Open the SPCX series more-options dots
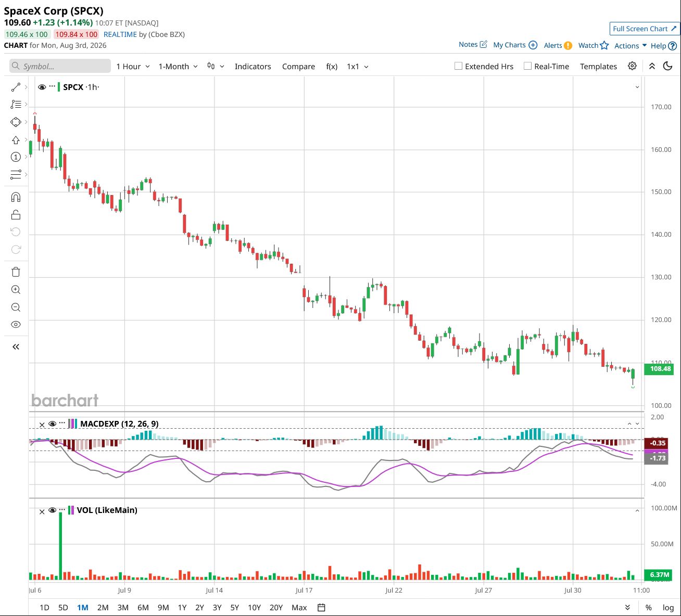 [52, 86]
